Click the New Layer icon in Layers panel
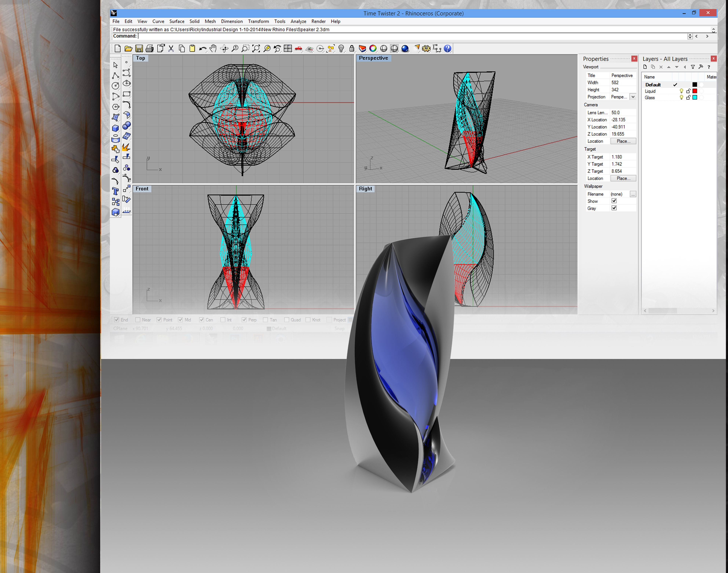The image size is (728, 573). coord(645,67)
